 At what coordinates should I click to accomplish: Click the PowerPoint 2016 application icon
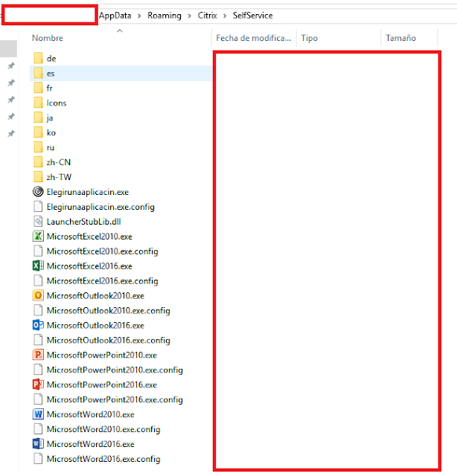38,385
